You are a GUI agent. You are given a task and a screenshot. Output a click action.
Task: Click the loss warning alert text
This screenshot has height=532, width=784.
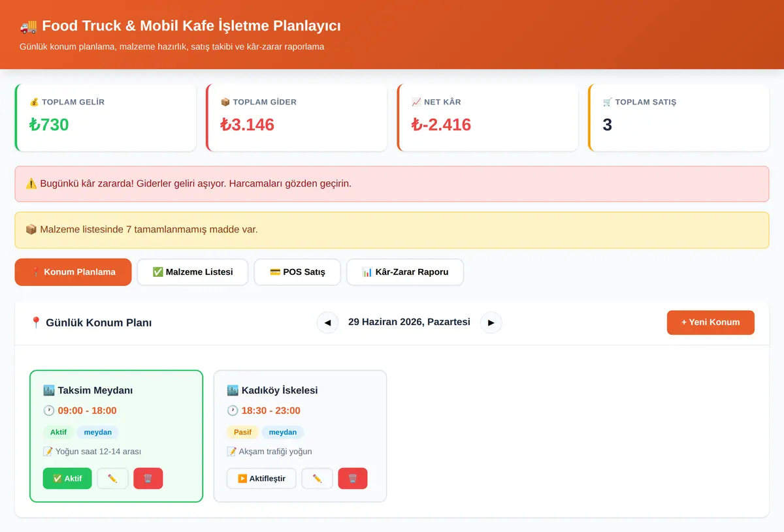(x=188, y=183)
